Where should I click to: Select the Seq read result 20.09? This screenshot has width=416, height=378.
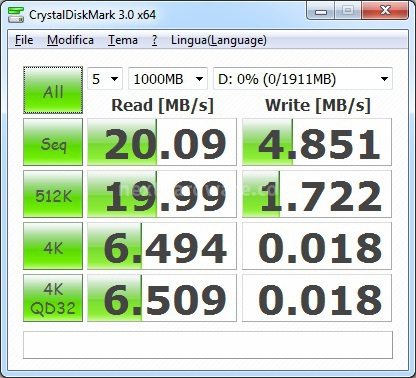point(162,142)
